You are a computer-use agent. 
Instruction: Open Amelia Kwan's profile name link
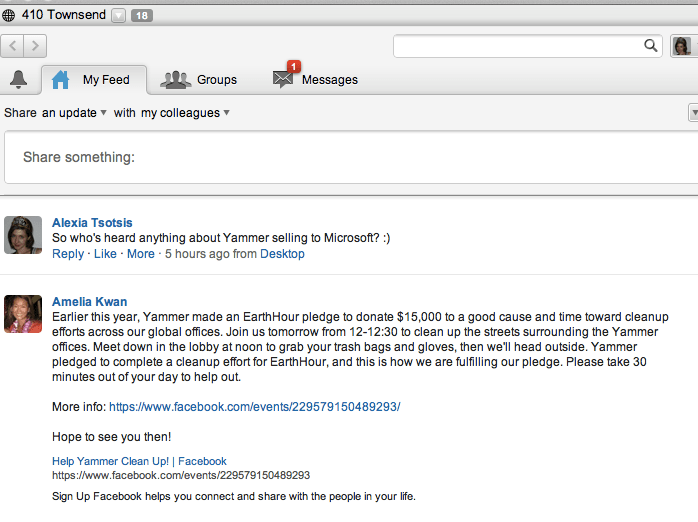point(89,301)
